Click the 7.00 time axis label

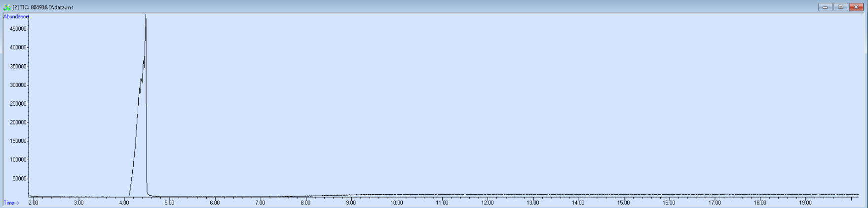click(260, 203)
